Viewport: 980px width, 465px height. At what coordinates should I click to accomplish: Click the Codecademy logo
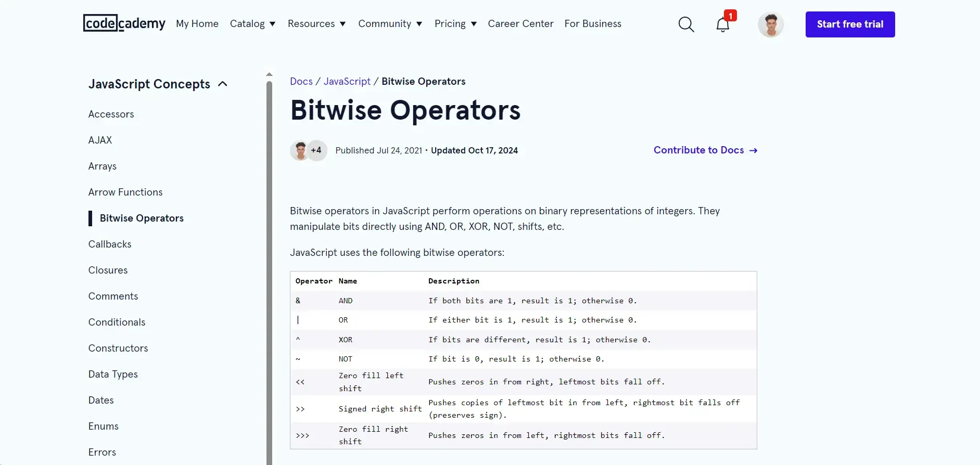124,23
